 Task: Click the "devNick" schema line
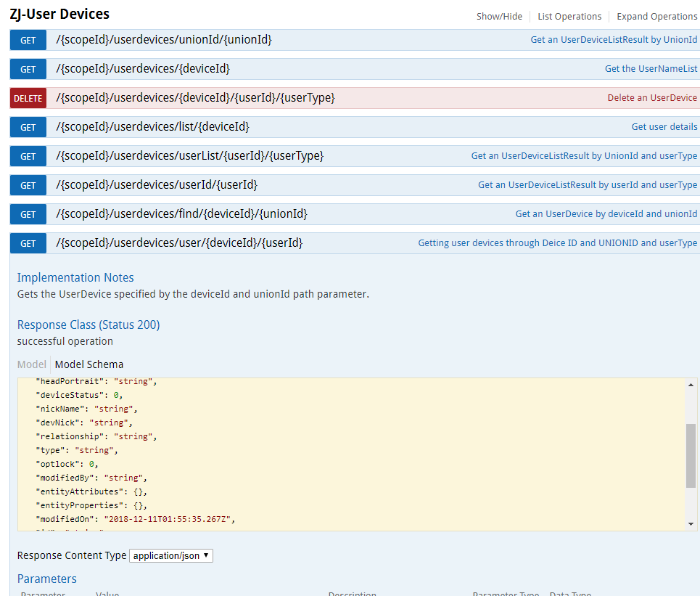click(x=84, y=422)
